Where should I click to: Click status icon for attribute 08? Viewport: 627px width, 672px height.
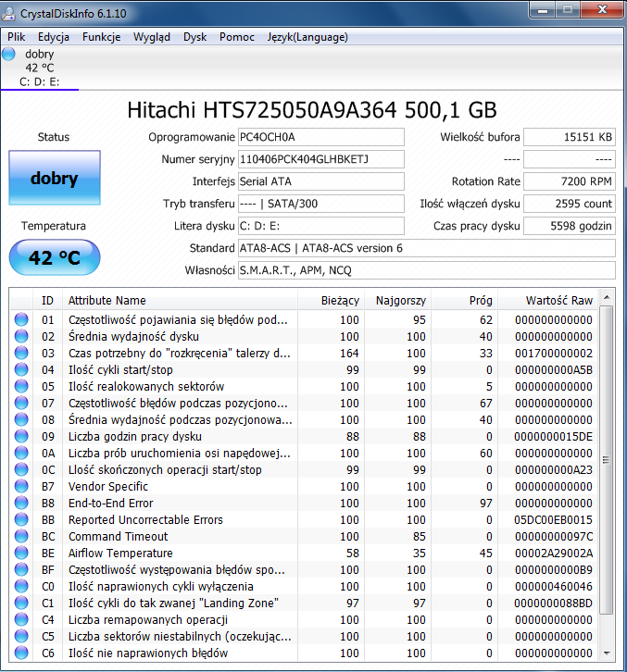point(21,420)
